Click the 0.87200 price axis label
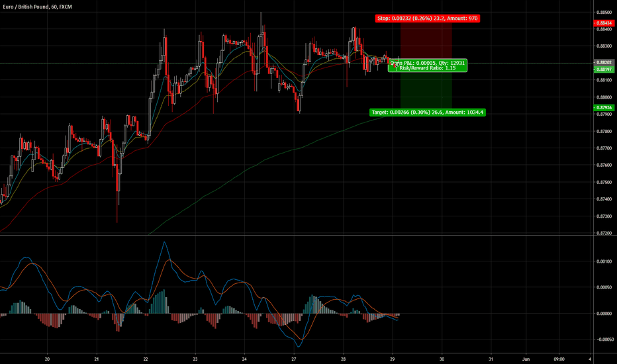The image size is (617, 364). [x=604, y=234]
